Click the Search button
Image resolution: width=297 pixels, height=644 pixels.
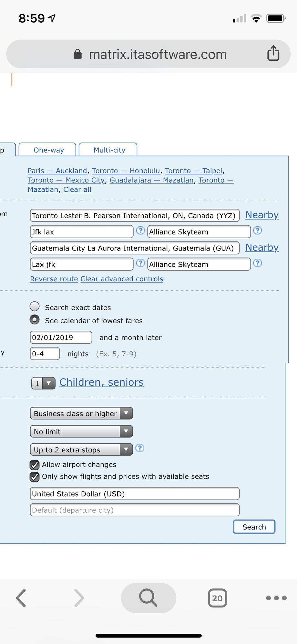coord(254,527)
